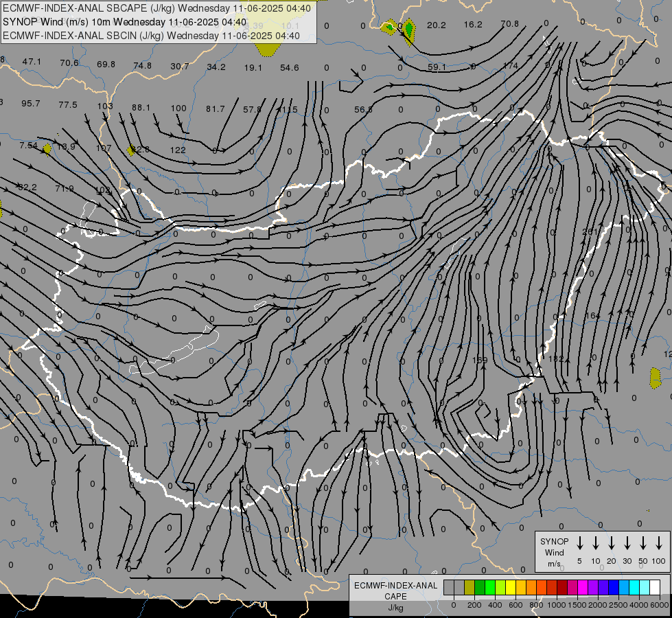Click the 71.9 value on the map
The image size is (672, 618).
coord(65,189)
